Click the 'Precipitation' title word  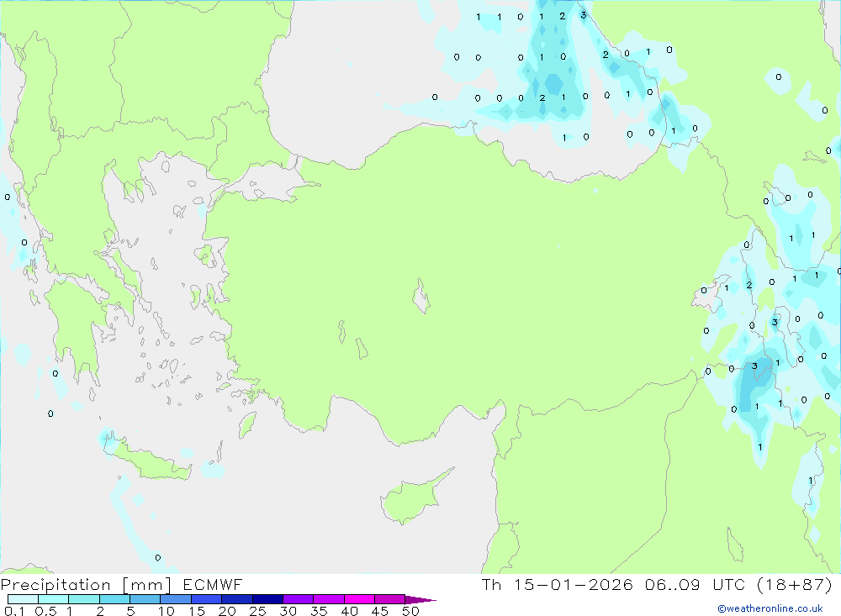[x=56, y=585]
